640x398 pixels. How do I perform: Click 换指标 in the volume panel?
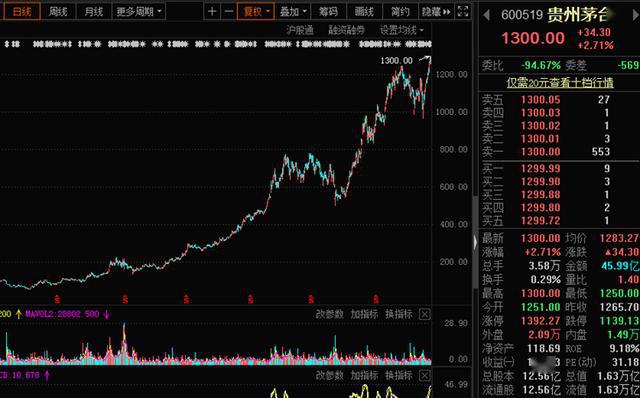[x=399, y=314]
